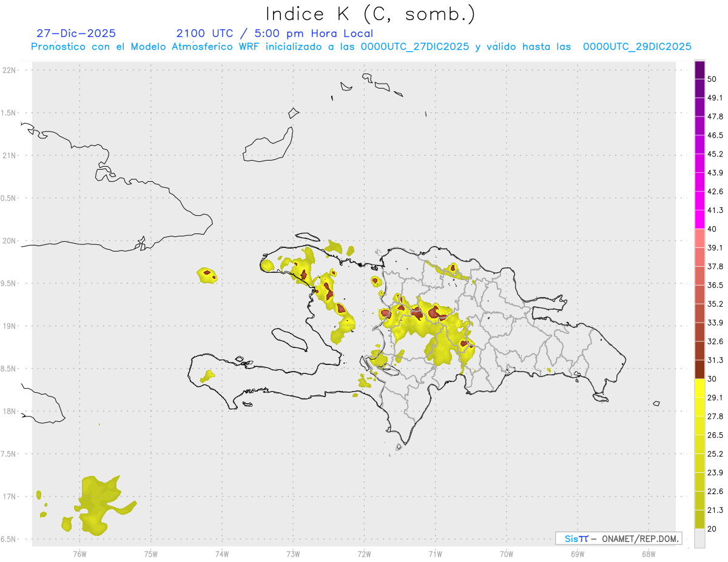
Task: Click the "17N" latitude label
Action: 10,497
